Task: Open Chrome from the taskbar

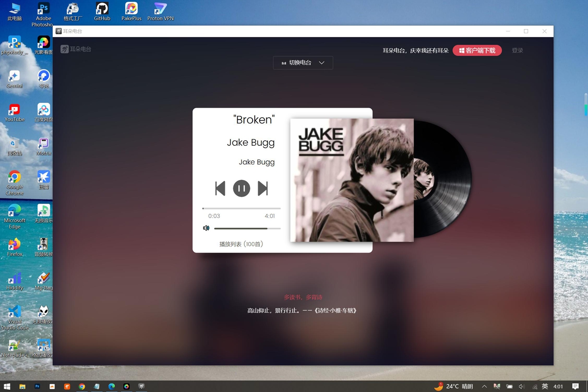Action: tap(82, 386)
